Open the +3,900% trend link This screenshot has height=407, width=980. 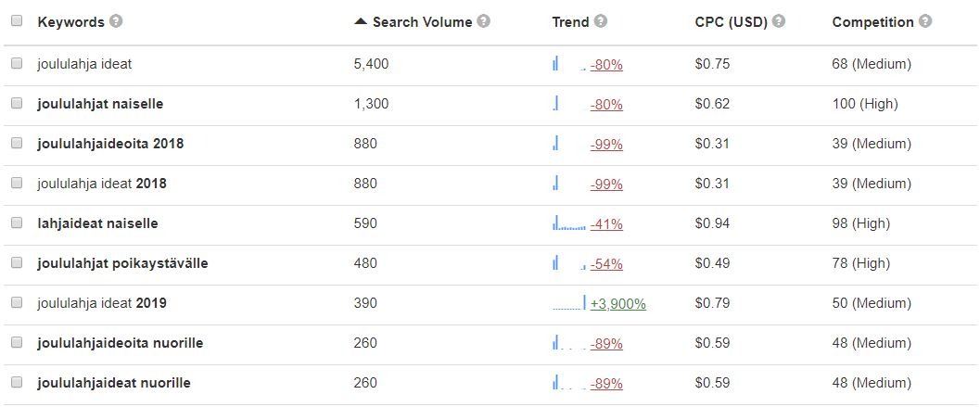[618, 304]
